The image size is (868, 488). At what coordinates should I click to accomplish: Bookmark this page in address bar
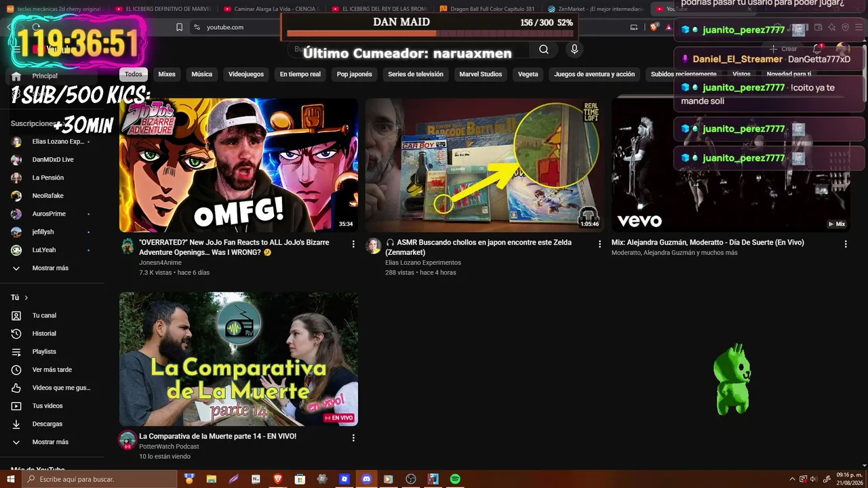pyautogui.click(x=179, y=27)
